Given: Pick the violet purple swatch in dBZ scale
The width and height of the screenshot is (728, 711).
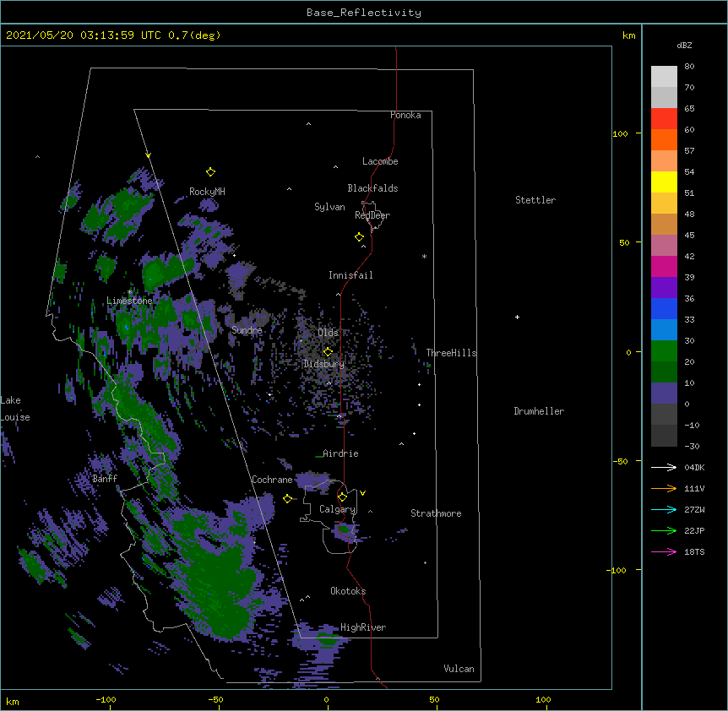Looking at the screenshot, I should (x=664, y=287).
